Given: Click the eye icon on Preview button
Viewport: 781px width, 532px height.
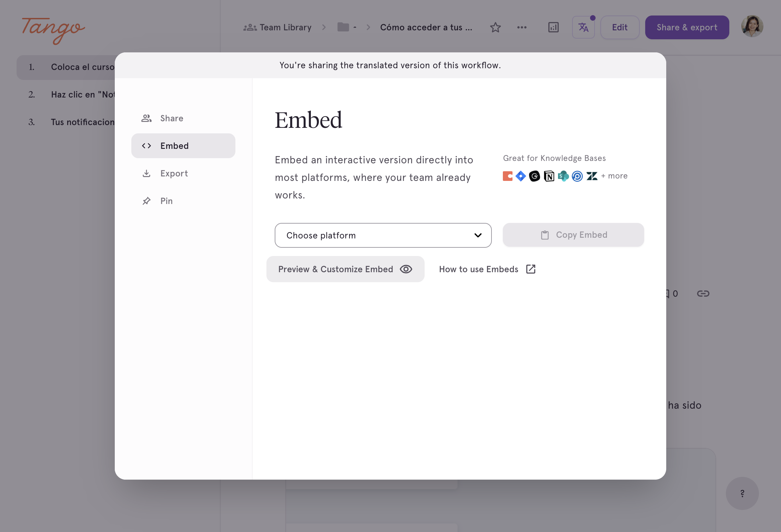Looking at the screenshot, I should coord(406,269).
